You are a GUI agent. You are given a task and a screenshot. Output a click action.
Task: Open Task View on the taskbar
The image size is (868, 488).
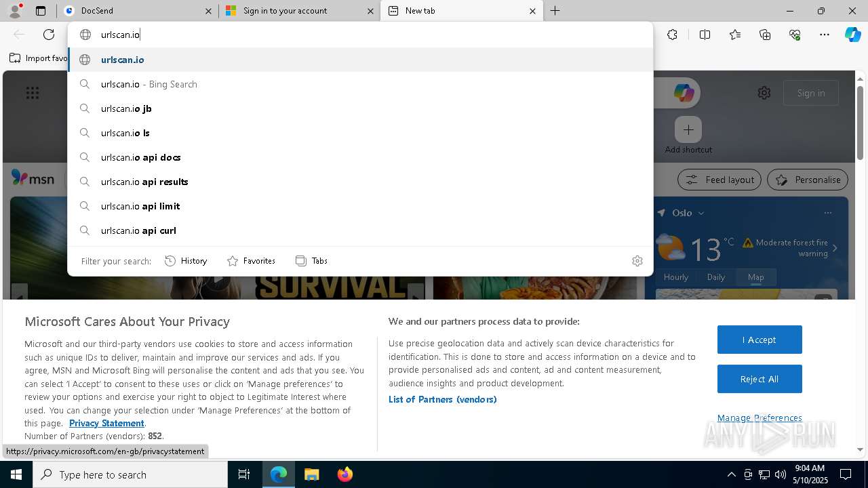244,474
